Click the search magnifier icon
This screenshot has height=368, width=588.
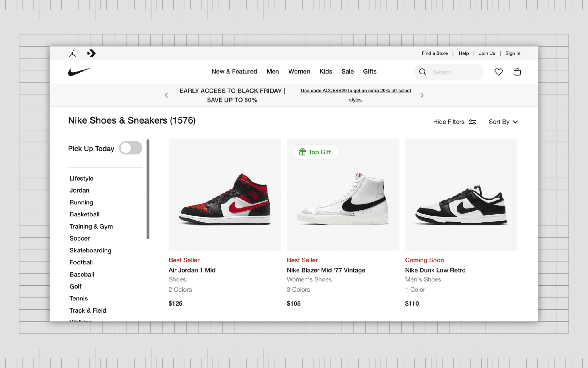coord(423,72)
